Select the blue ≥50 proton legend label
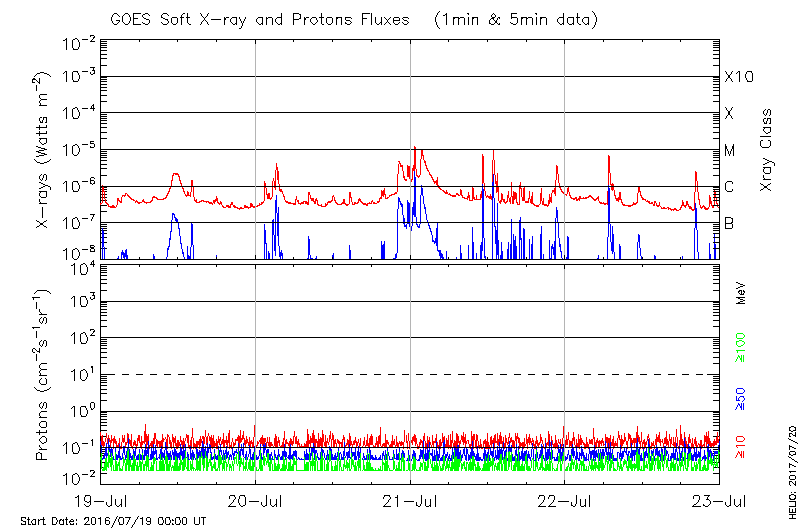Image resolution: width=800 pixels, height=530 pixels. pyautogui.click(x=741, y=399)
